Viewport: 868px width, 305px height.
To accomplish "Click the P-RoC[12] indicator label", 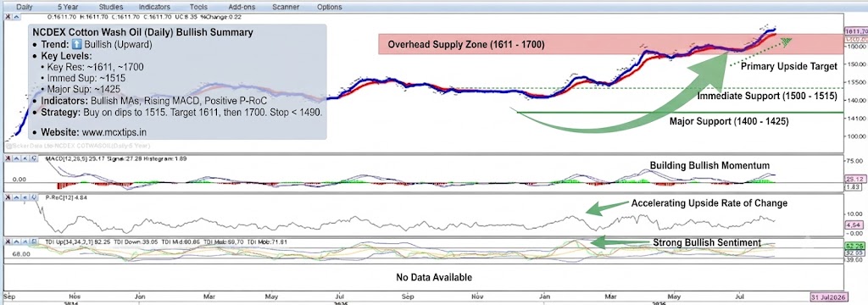I will point(59,197).
